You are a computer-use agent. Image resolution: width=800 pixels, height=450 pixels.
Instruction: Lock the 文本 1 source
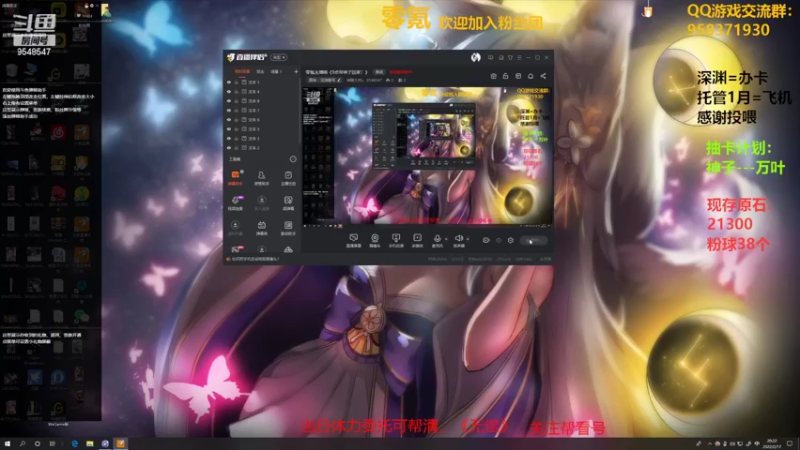(x=236, y=82)
